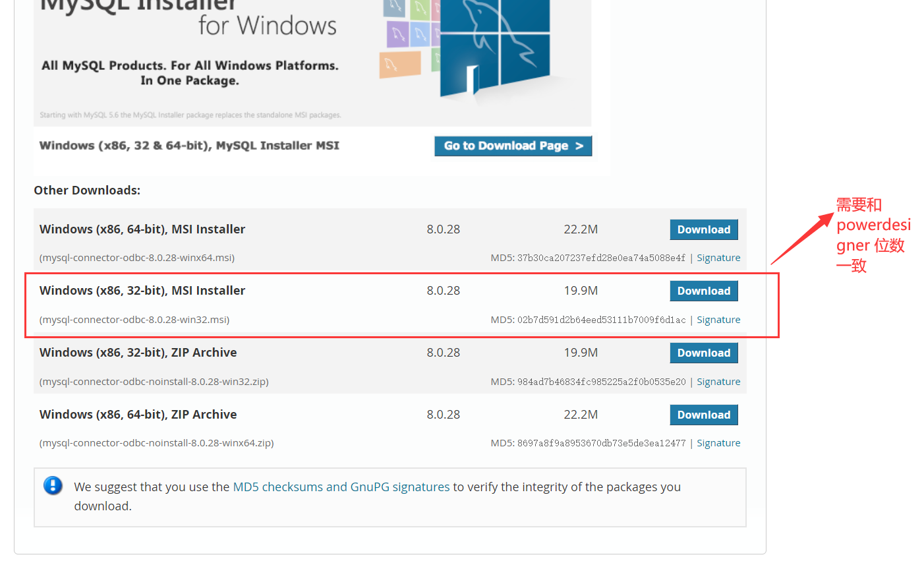This screenshot has width=924, height=565.
Task: Click MD5 hash 8697a8f9a8953670db73e5de3ea12477
Action: (x=601, y=443)
